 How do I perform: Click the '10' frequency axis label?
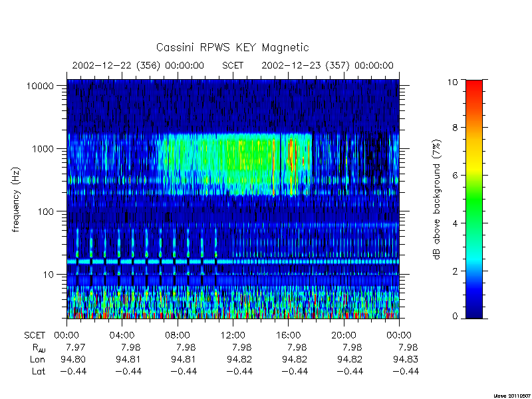point(49,274)
